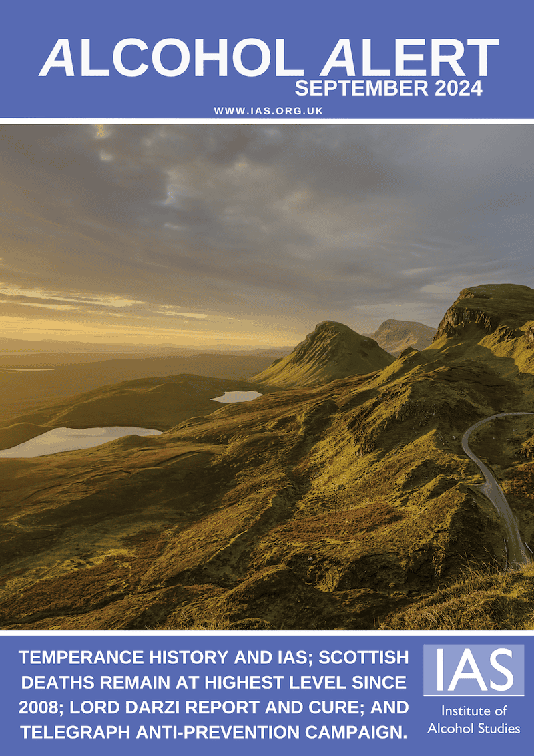Click the white divider line below header
This screenshot has height=756, width=534.
tap(267, 121)
